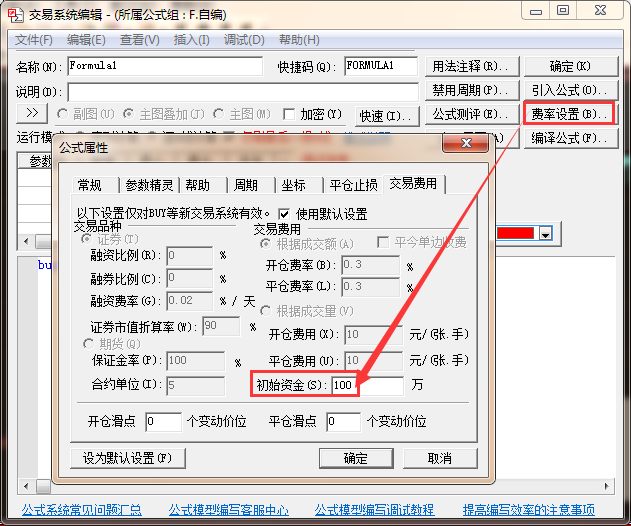
Task: Click the 融资费率(G) field
Action: coord(190,301)
